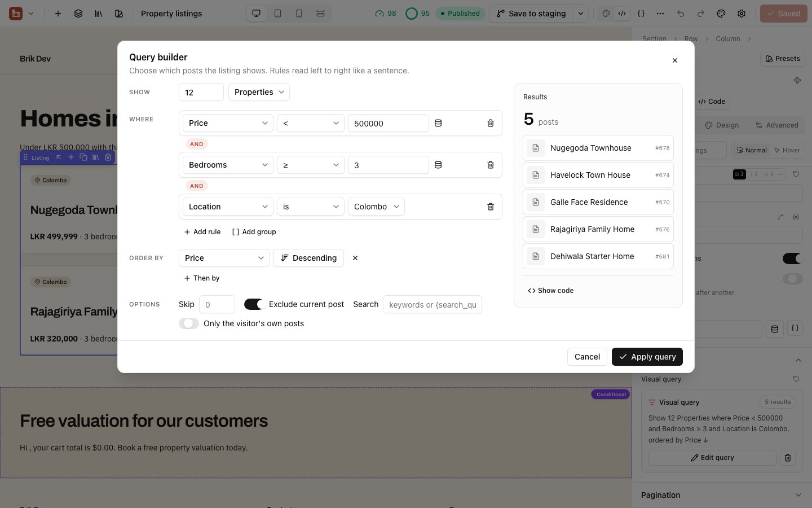Toggle the Descending sort direction button
812x508 pixels.
(308, 258)
